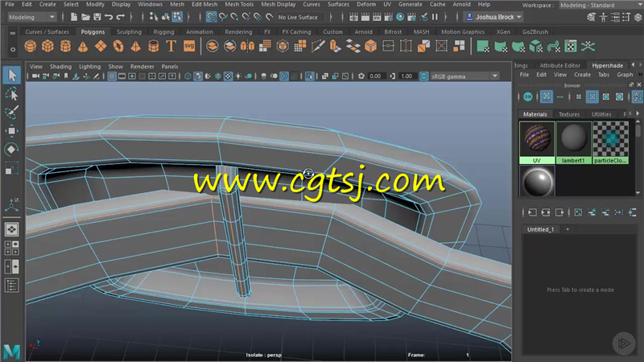Open the Attribute Editor tab
This screenshot has height=362, width=644.
pyautogui.click(x=559, y=65)
